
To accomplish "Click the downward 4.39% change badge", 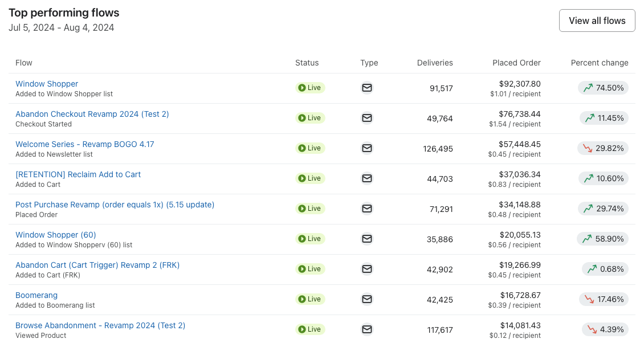I will coord(605,329).
